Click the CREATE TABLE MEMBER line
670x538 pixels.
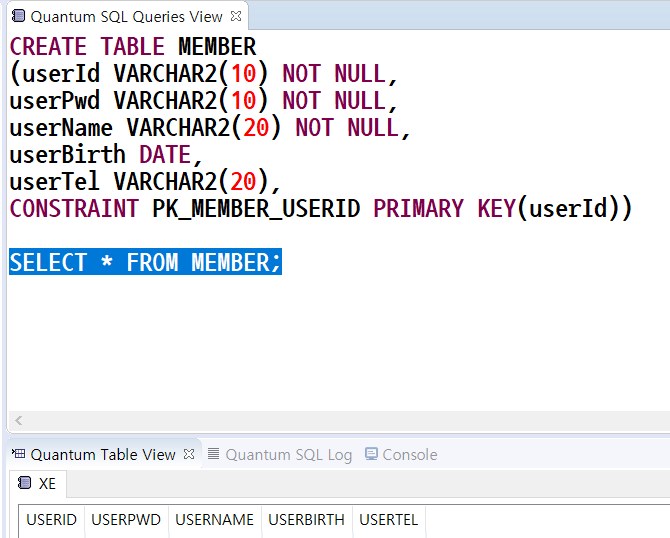133,46
